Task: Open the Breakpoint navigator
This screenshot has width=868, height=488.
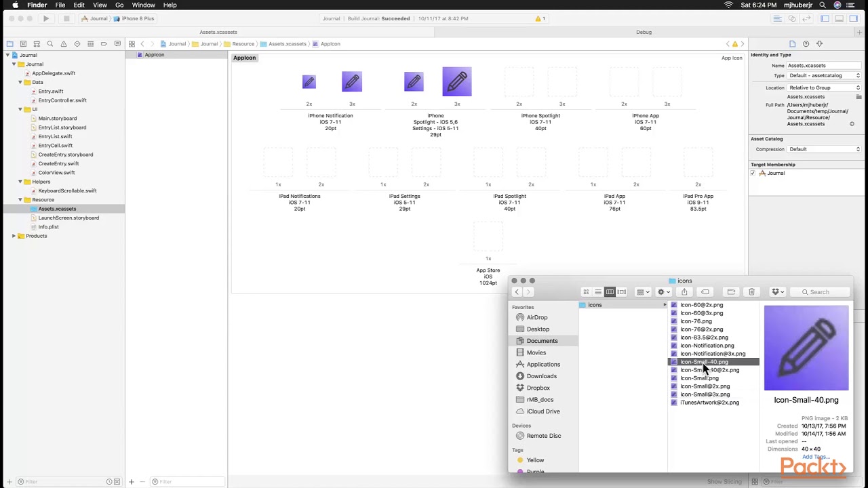Action: coord(104,44)
